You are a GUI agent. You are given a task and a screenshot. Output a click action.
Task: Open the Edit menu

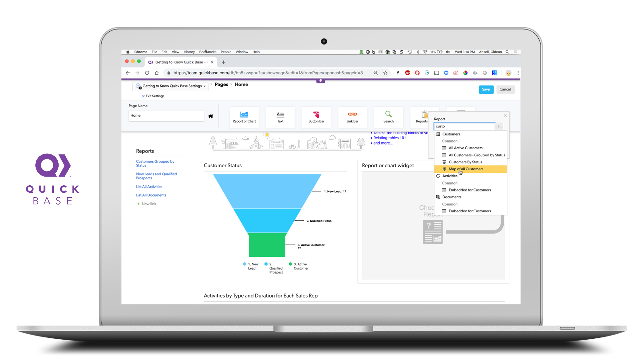click(164, 52)
